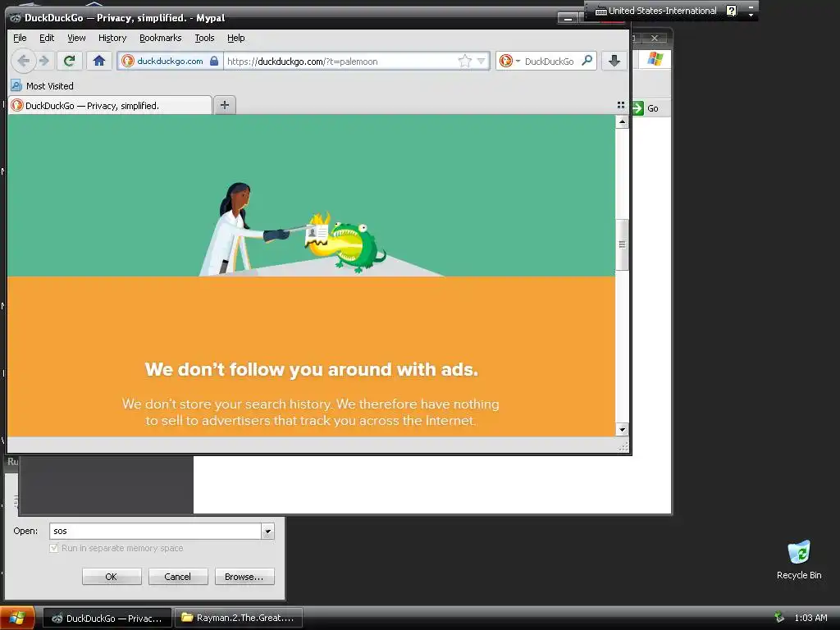Toggle Run in separate memory space checkbox
Screen dimensions: 840x630
tap(53, 548)
